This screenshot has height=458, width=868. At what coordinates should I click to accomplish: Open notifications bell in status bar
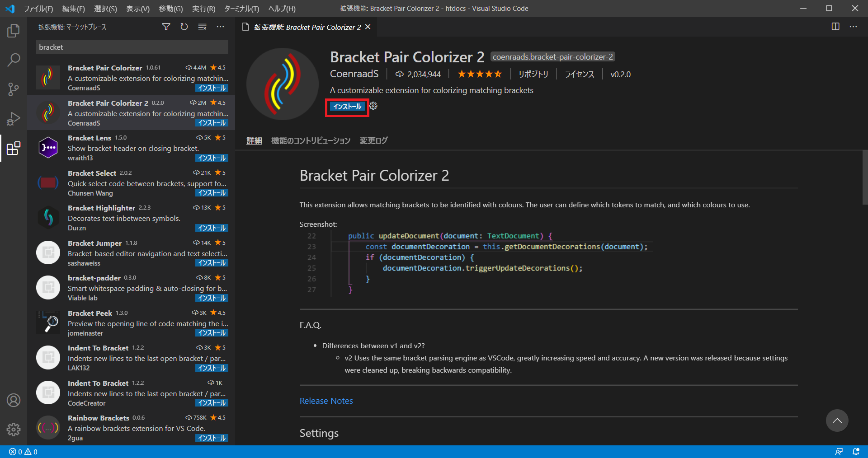856,452
